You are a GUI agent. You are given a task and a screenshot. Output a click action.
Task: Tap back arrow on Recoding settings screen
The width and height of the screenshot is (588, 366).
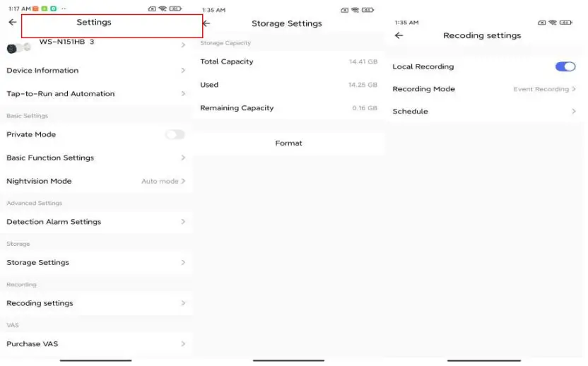point(399,35)
